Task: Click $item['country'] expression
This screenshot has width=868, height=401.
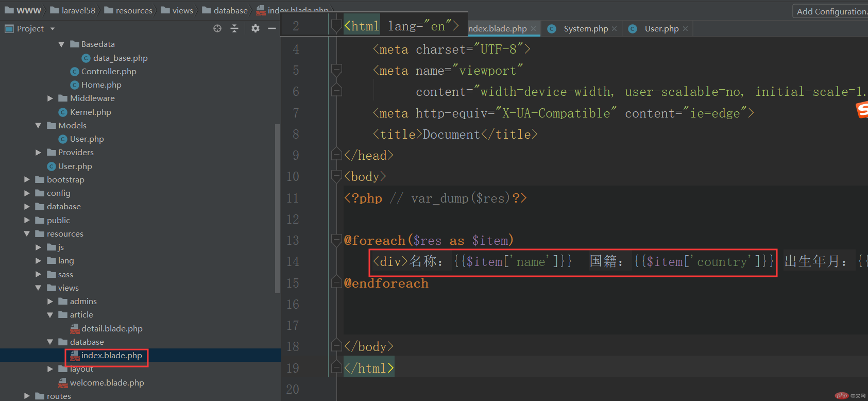Action: 704,261
